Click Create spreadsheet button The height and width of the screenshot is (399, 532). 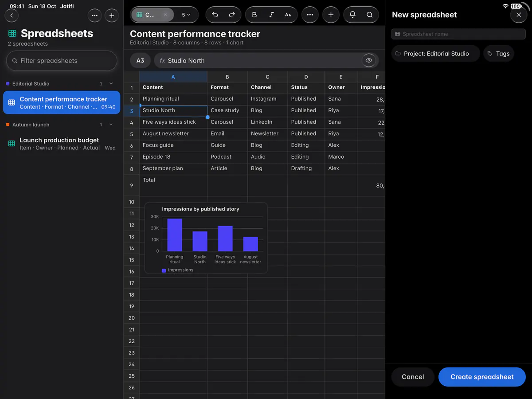482,377
